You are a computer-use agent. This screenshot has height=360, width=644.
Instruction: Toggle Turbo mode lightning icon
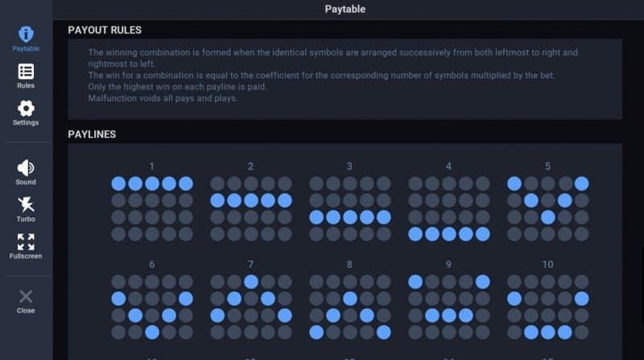tap(26, 205)
